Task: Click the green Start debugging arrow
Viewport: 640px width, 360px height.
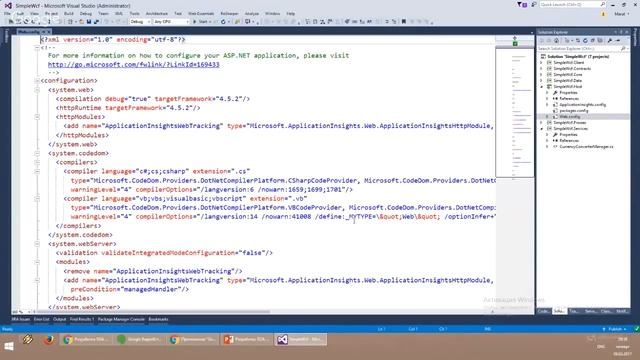Action: click(x=195, y=22)
